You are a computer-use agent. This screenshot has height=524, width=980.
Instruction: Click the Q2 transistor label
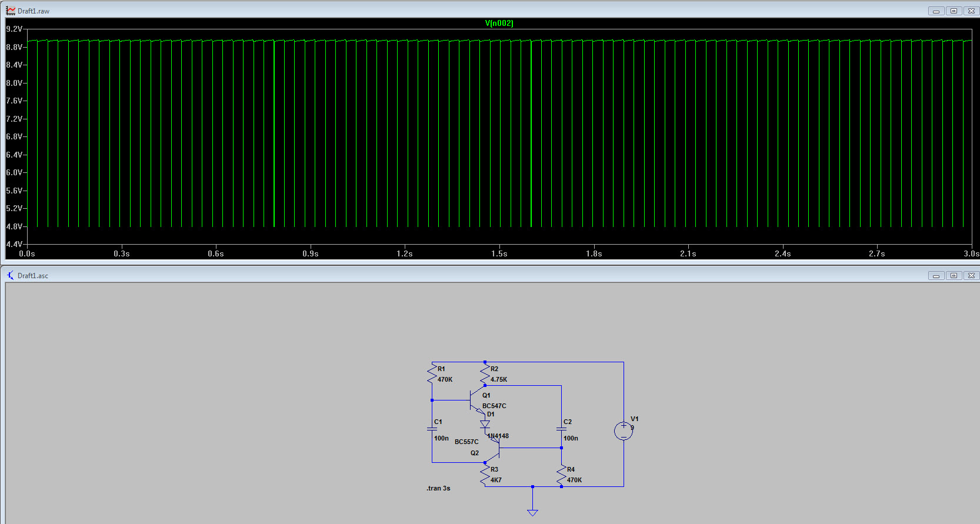[475, 453]
